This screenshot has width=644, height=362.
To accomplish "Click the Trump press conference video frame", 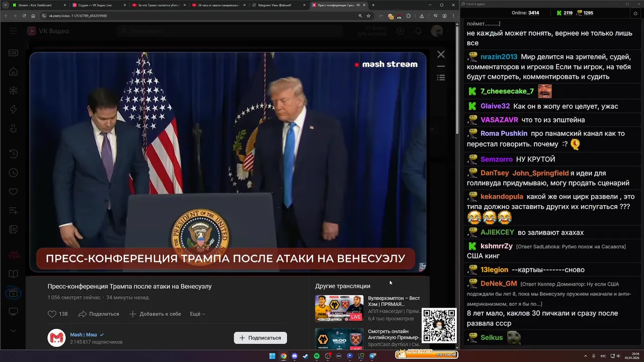I will pyautogui.click(x=228, y=162).
